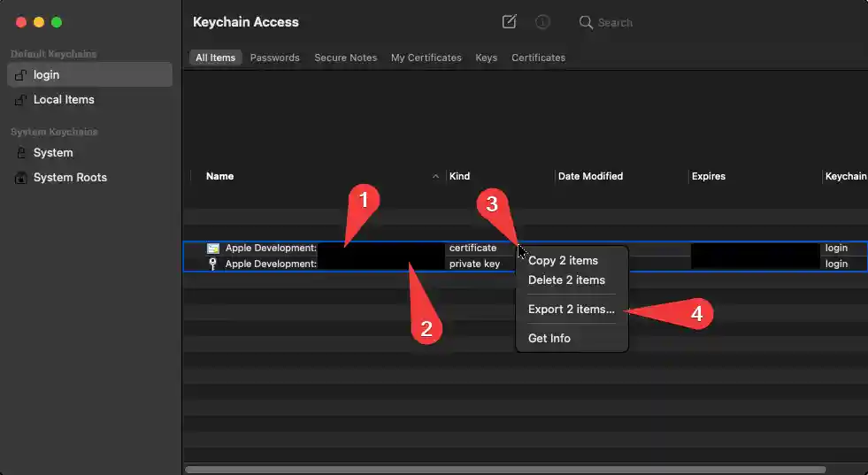Click the search magnifying glass icon
868x475 pixels.
pyautogui.click(x=586, y=22)
